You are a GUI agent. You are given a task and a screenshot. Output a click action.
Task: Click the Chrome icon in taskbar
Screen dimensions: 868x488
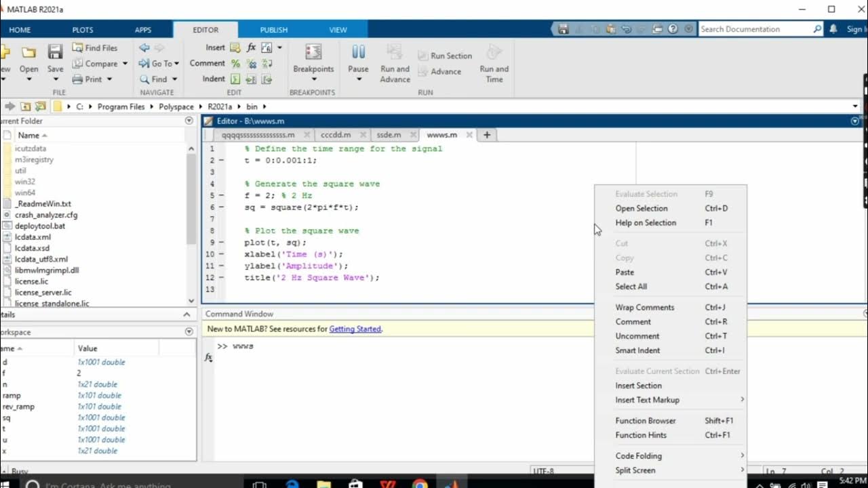[420, 484]
